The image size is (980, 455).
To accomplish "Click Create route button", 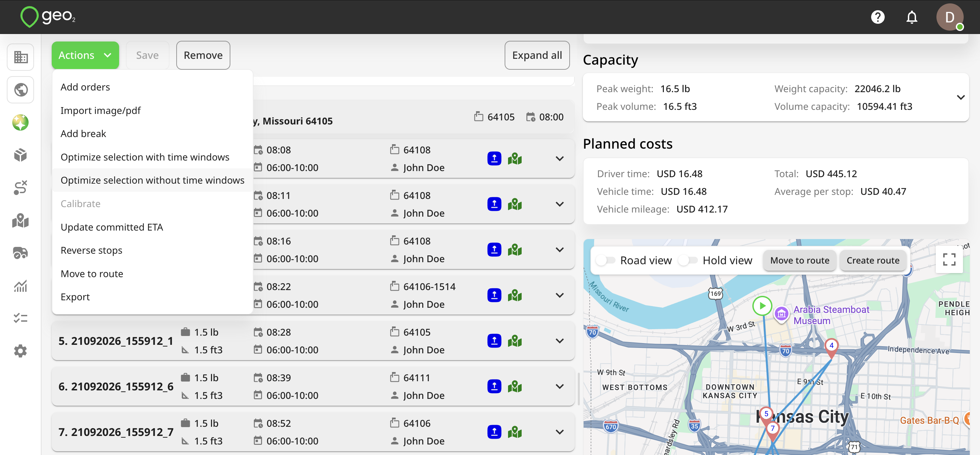I will (x=873, y=260).
